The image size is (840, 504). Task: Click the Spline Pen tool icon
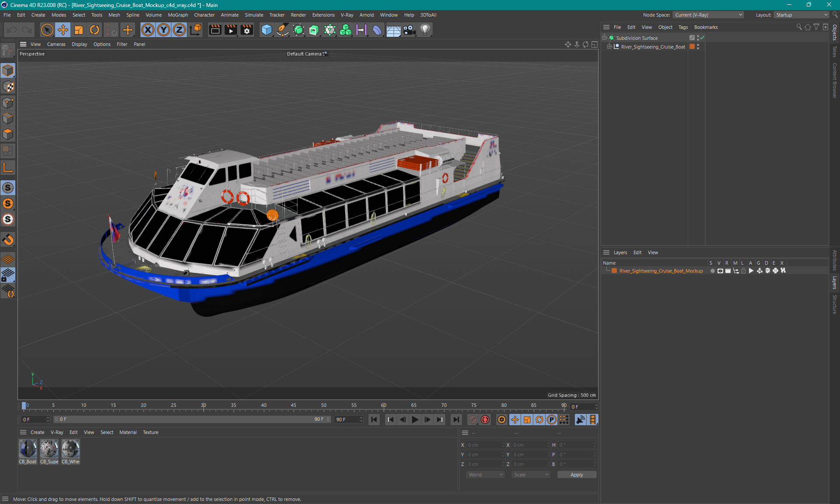point(283,30)
